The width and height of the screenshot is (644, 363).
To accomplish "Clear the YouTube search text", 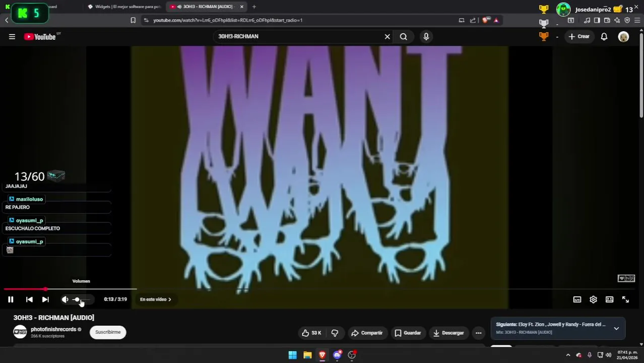I will click(x=387, y=36).
